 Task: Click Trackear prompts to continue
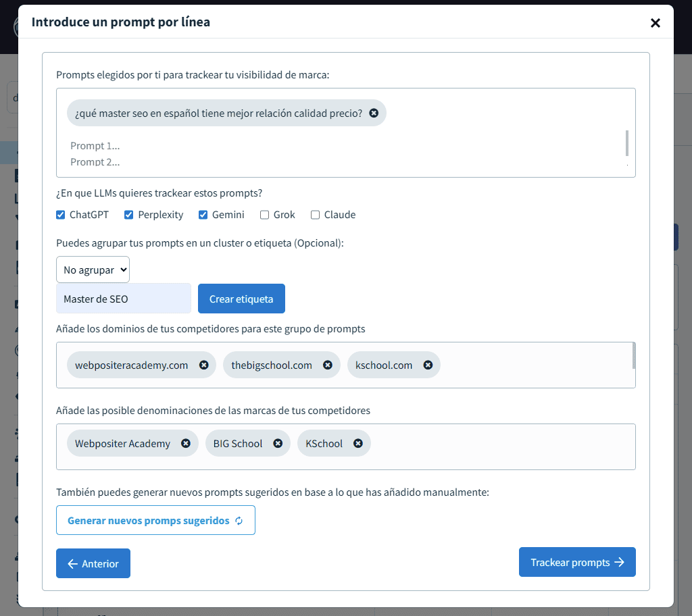click(576, 561)
